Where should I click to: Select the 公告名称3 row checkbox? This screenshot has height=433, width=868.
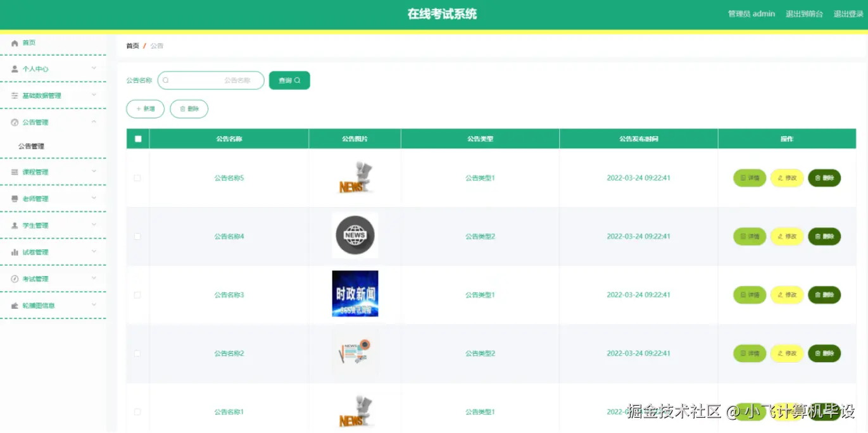(137, 295)
